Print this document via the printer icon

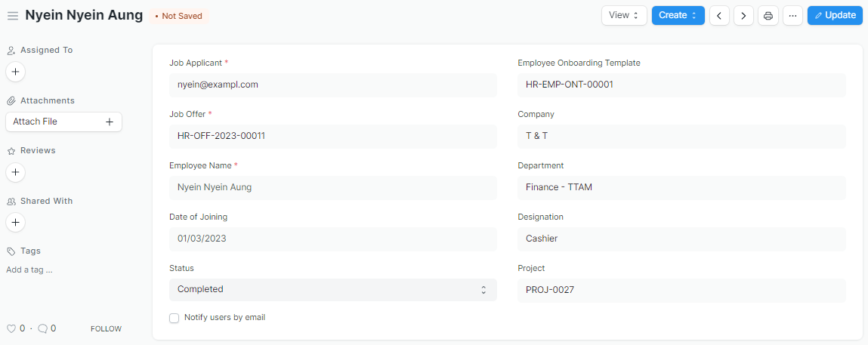point(768,16)
